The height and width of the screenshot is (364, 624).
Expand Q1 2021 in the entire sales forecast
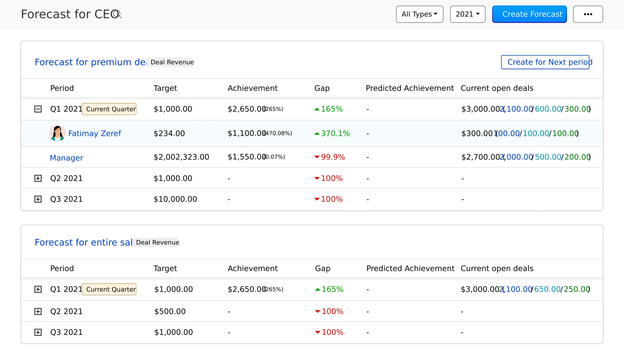tap(38, 289)
